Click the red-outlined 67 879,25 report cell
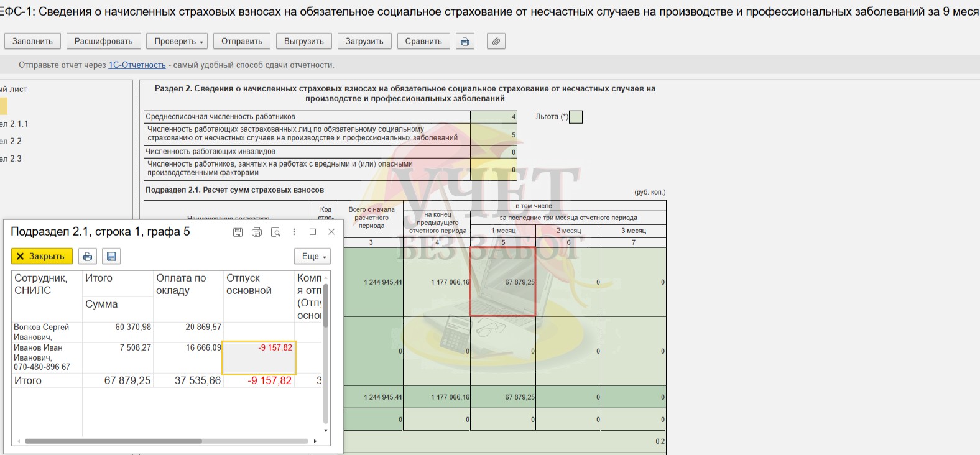Viewport: 980px width, 455px height. pos(502,282)
